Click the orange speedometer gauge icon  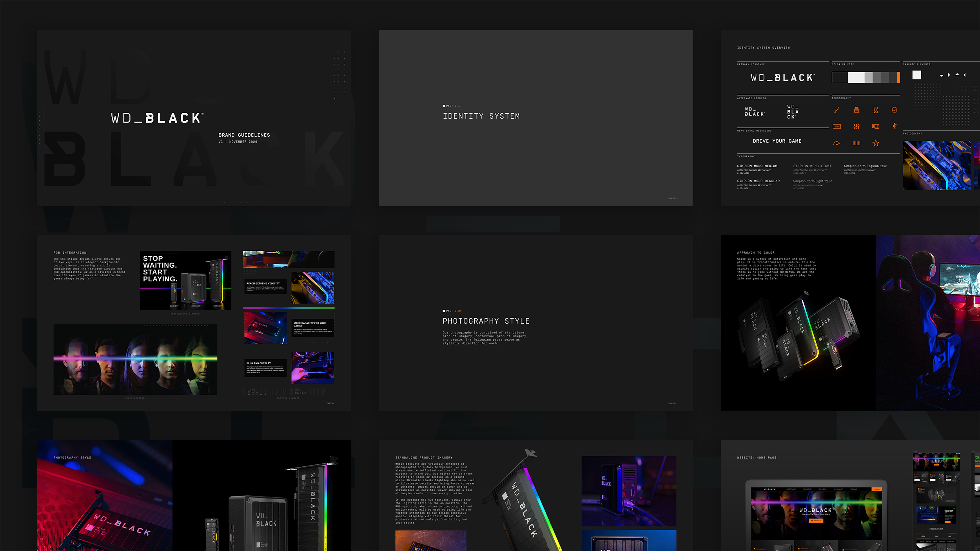click(x=837, y=143)
